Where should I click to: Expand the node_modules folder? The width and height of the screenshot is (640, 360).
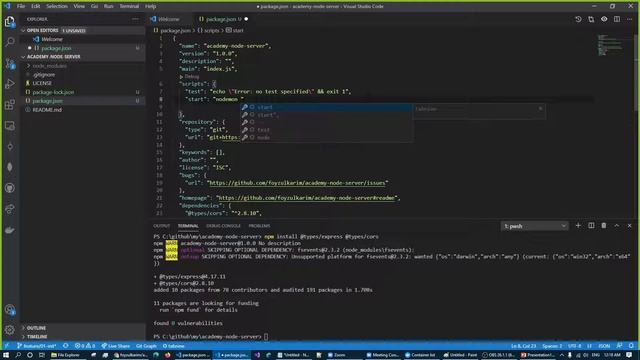coord(49,66)
